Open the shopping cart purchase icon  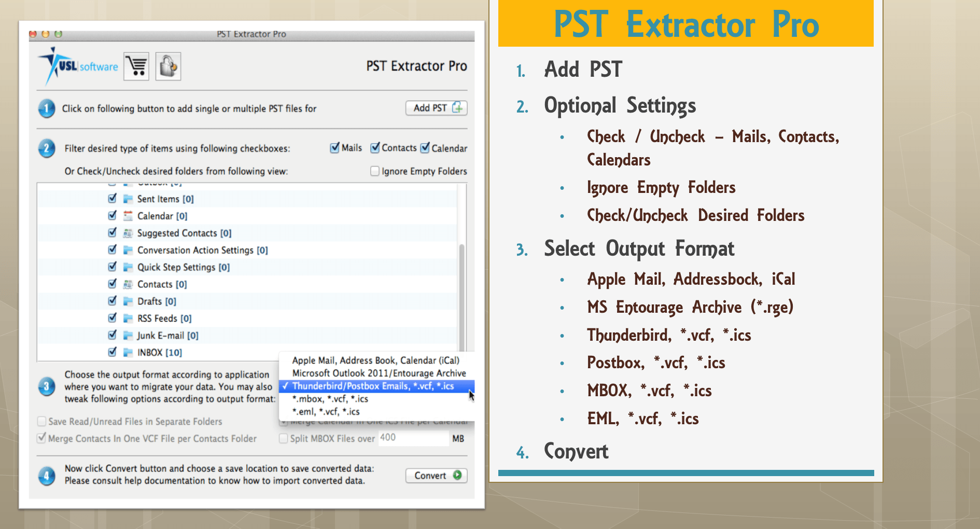coord(136,66)
